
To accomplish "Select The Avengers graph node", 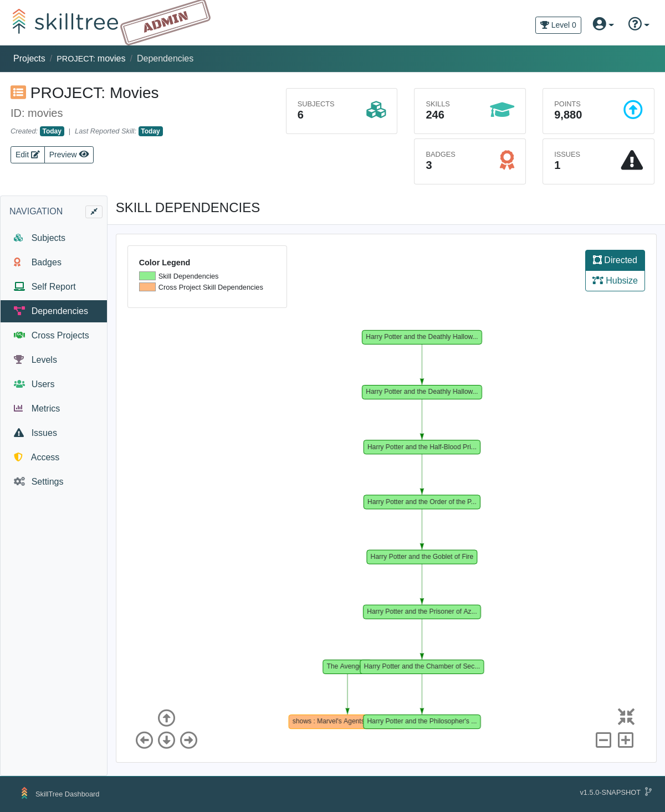I will tap(341, 666).
